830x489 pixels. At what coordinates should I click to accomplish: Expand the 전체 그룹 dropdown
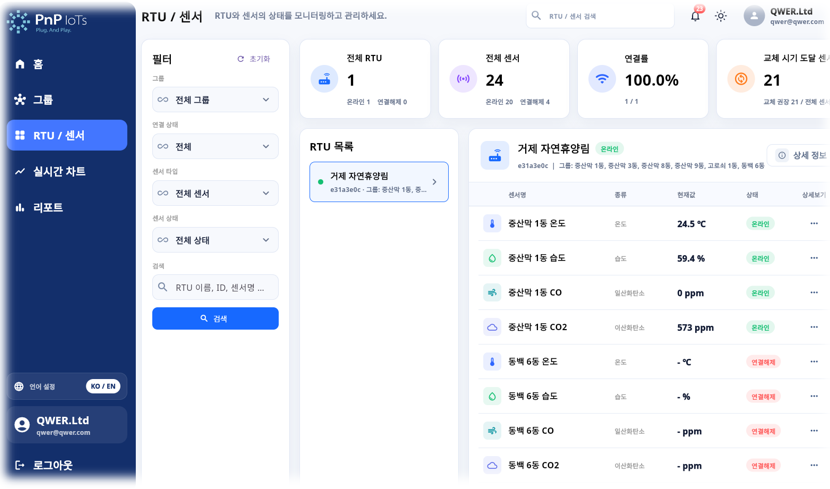click(x=215, y=99)
